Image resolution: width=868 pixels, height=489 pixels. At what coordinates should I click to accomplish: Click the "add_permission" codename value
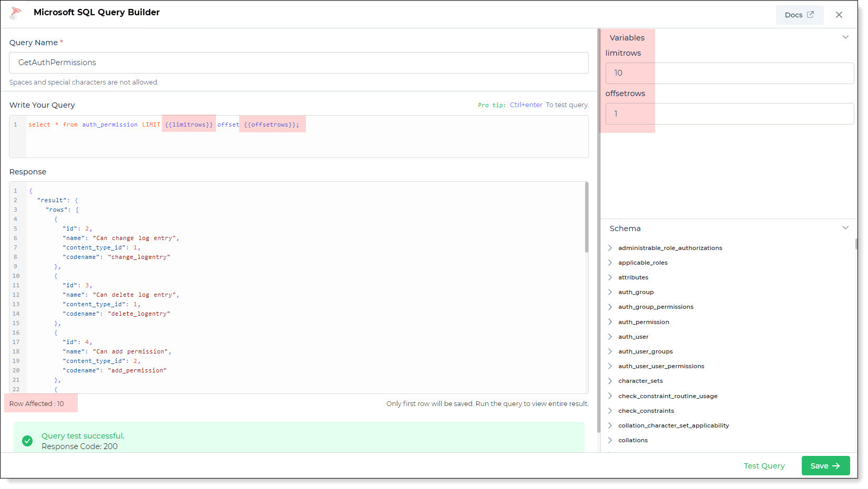137,370
